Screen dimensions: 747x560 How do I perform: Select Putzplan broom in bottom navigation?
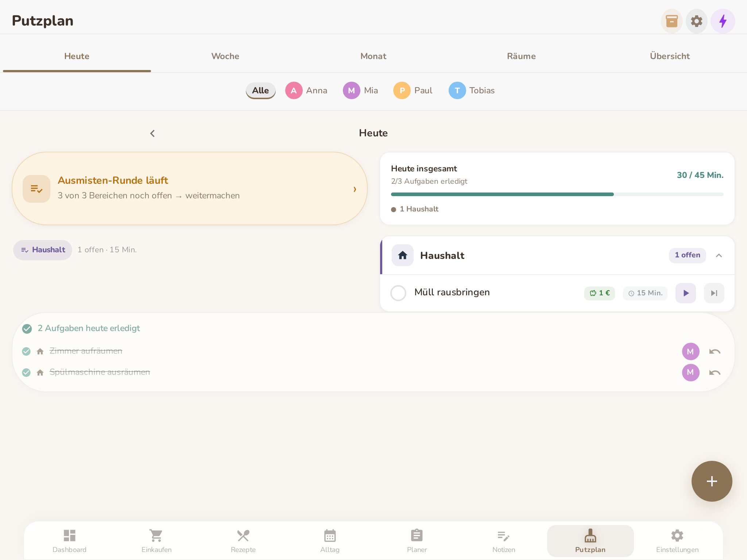click(591, 541)
